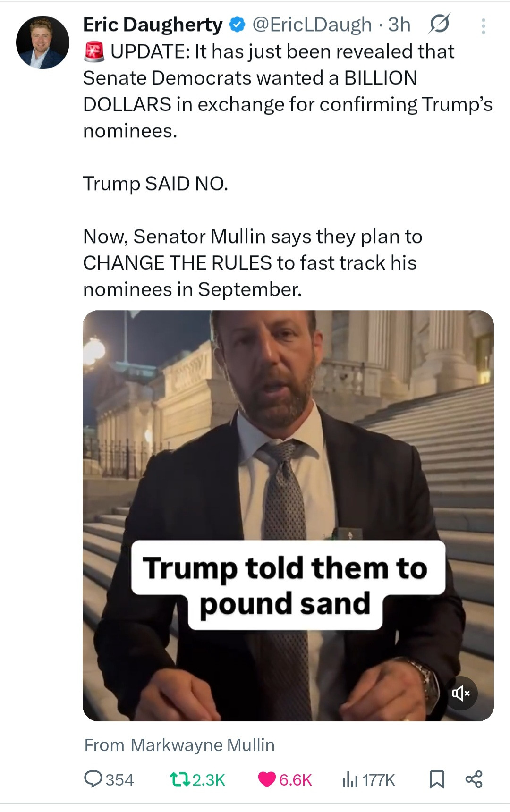Open the post text about Senate Democrats
Image resolution: width=510 pixels, height=812 pixels.
point(288,170)
